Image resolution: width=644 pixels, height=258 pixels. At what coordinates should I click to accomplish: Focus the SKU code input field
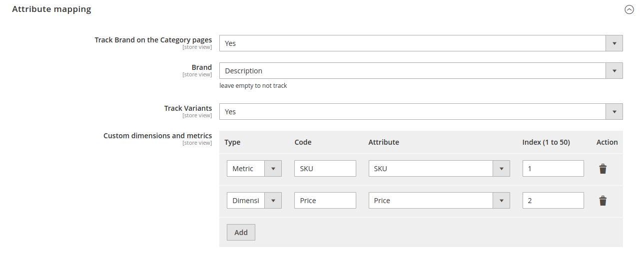point(325,169)
